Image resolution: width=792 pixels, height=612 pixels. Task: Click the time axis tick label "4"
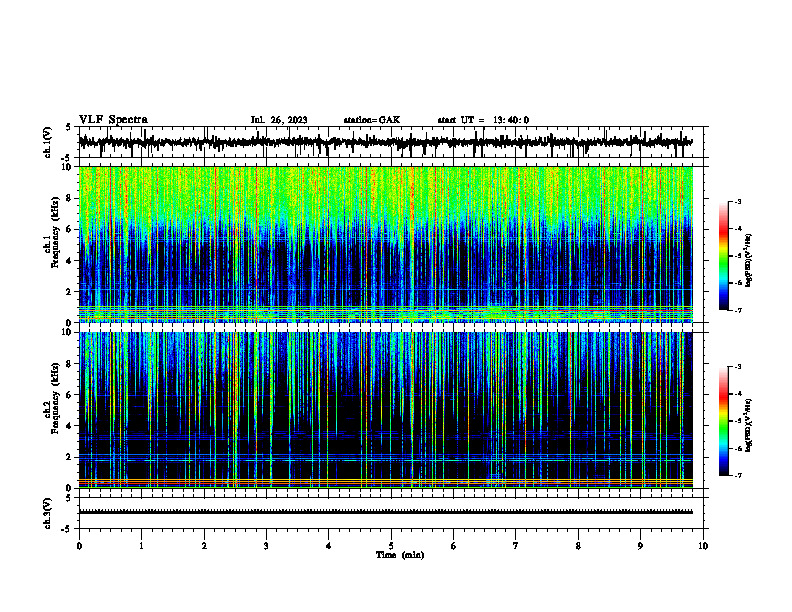pyautogui.click(x=328, y=546)
